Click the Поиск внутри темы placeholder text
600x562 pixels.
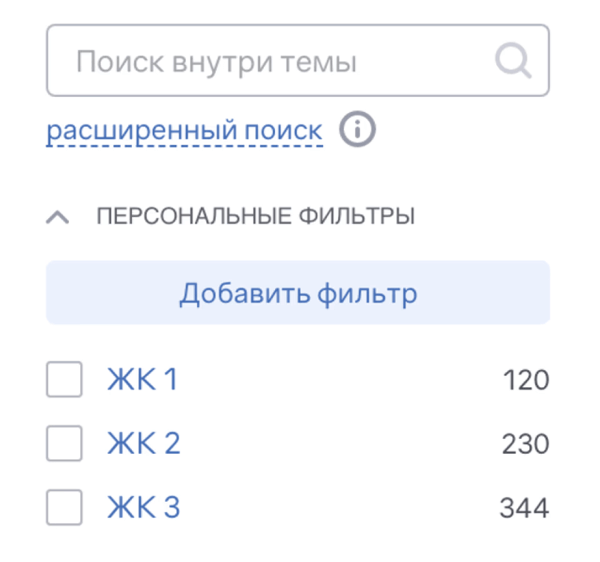coord(216,63)
